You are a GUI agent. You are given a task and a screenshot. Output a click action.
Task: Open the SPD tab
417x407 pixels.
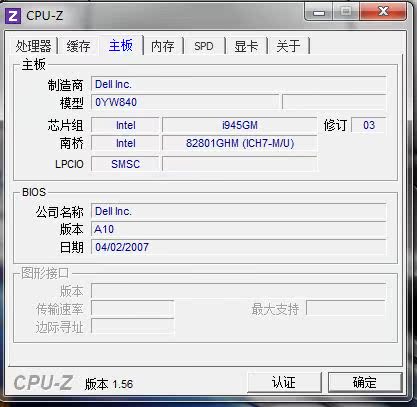(x=204, y=46)
